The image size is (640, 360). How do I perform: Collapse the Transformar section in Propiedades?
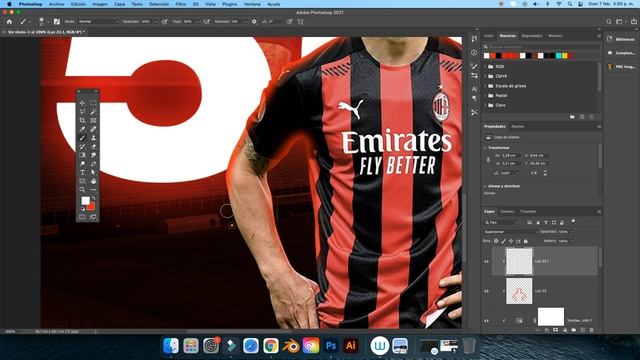[485, 148]
